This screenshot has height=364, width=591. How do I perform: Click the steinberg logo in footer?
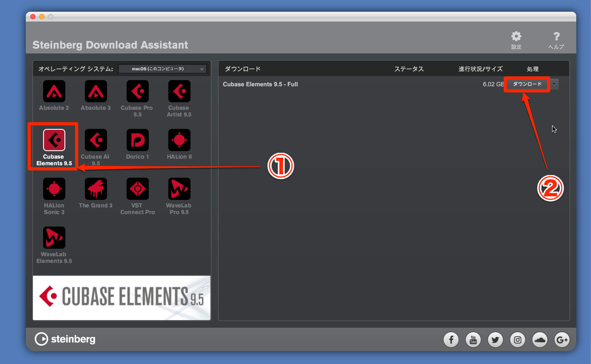(65, 339)
